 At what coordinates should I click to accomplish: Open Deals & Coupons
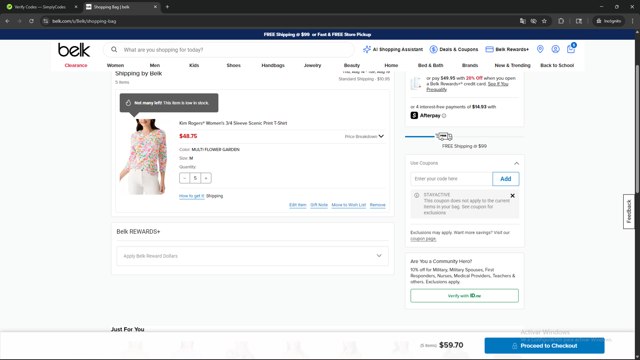[x=453, y=49]
